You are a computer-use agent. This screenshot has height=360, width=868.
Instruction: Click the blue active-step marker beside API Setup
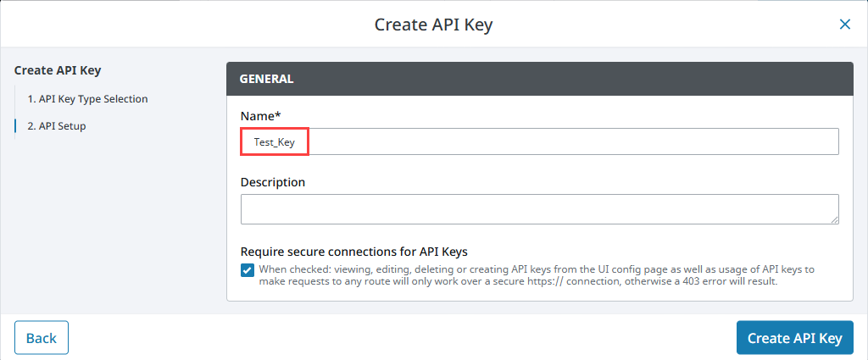[x=15, y=126]
